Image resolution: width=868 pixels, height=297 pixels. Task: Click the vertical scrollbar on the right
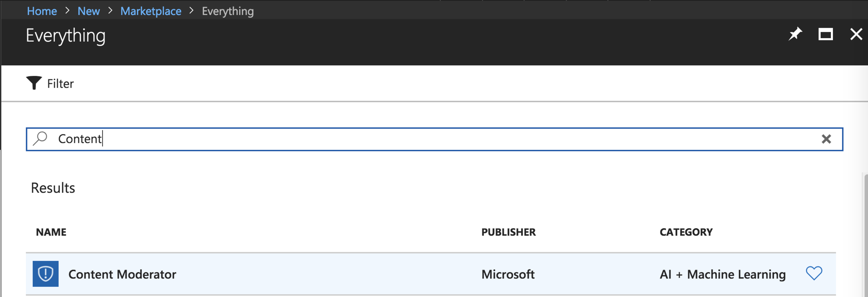pos(866,235)
